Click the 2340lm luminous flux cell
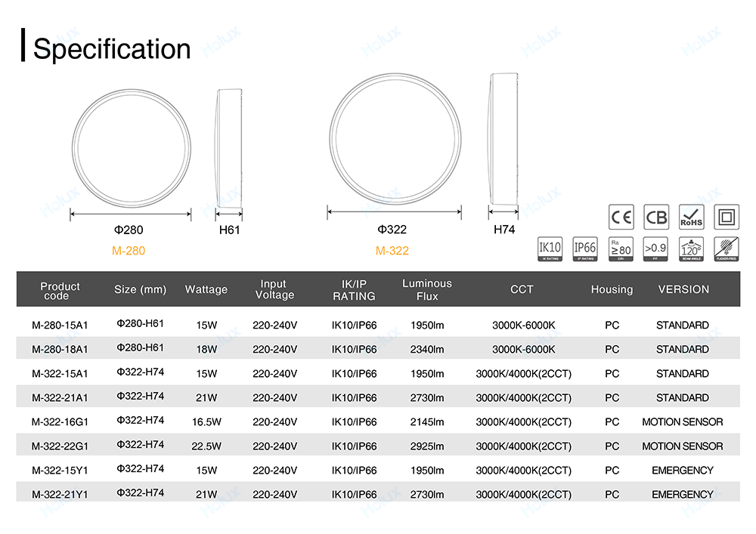 point(427,350)
